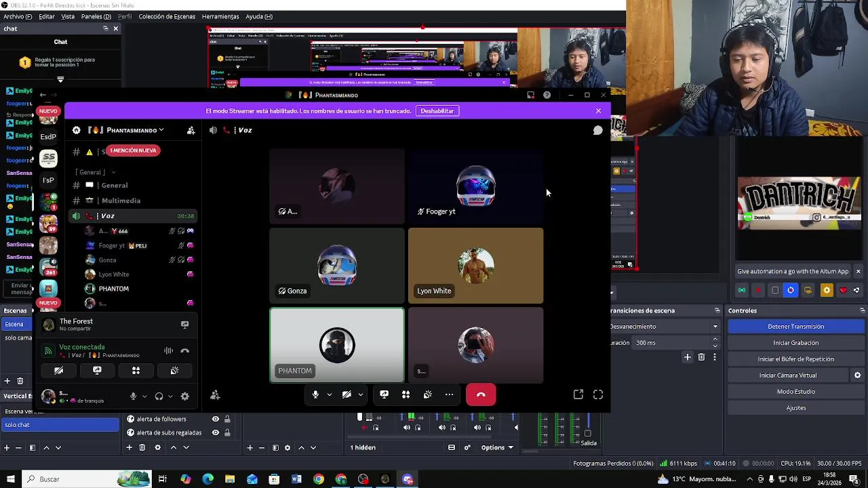Toggle lock on alerta de followers source
This screenshot has width=868, height=488.
pyautogui.click(x=227, y=419)
